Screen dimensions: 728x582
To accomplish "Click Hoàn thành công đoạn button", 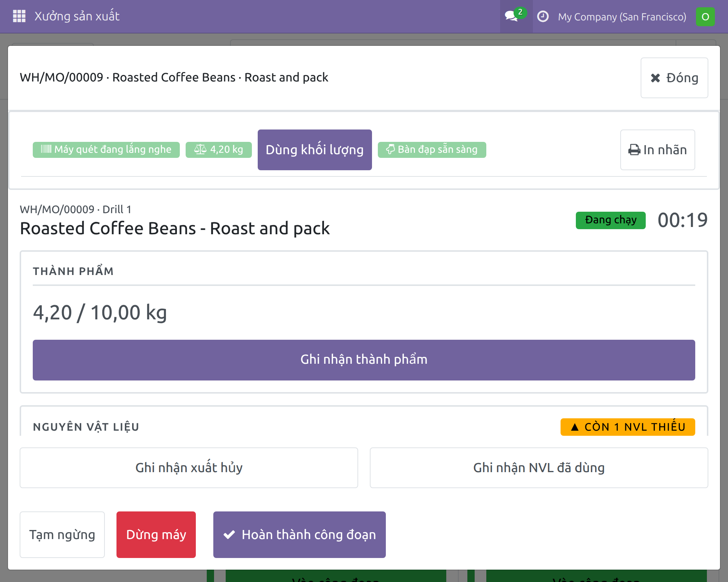I will (300, 535).
